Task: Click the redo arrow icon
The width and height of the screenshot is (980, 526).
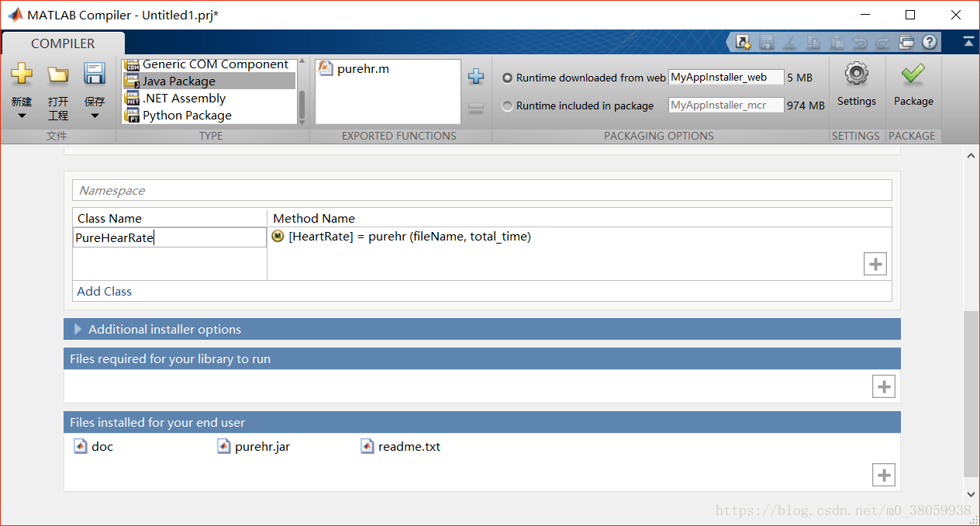Action: (883, 43)
